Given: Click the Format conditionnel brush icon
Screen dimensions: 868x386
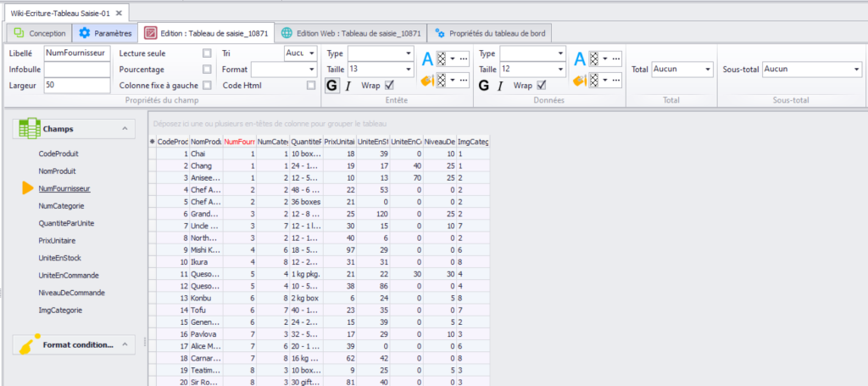Looking at the screenshot, I should 28,344.
